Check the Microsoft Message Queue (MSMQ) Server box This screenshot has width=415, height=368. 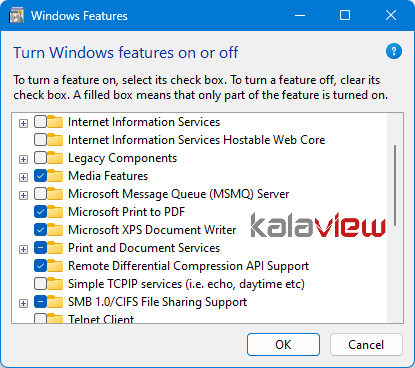(x=40, y=194)
